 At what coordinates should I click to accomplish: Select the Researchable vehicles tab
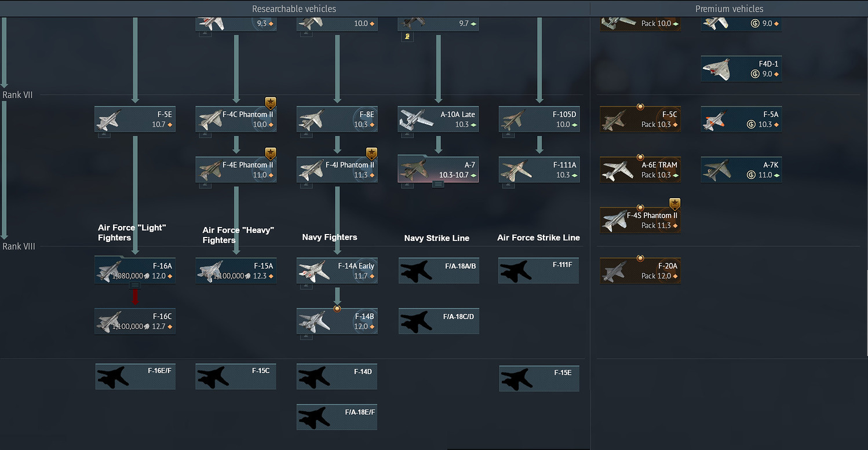[294, 9]
